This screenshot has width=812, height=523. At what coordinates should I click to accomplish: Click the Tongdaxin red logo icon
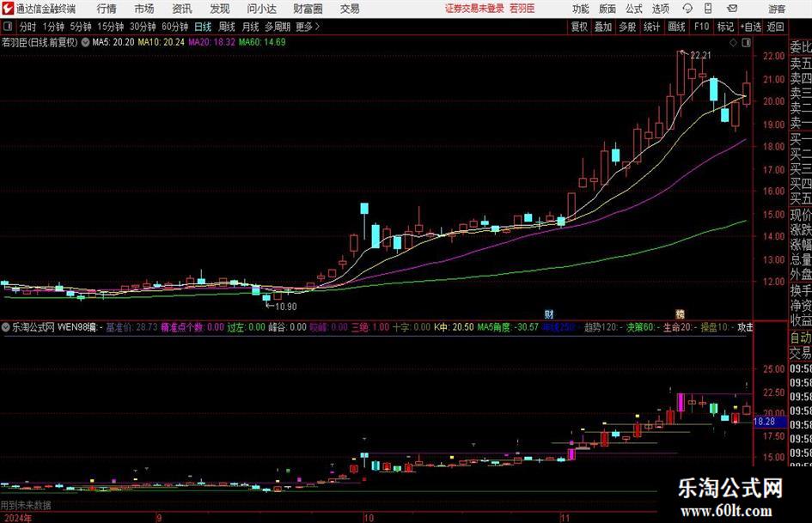7,9
